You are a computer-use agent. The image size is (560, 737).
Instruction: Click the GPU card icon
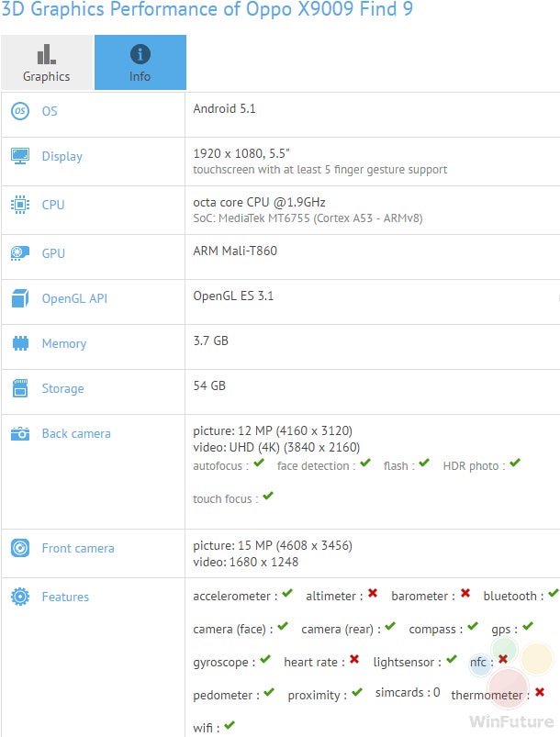20,253
